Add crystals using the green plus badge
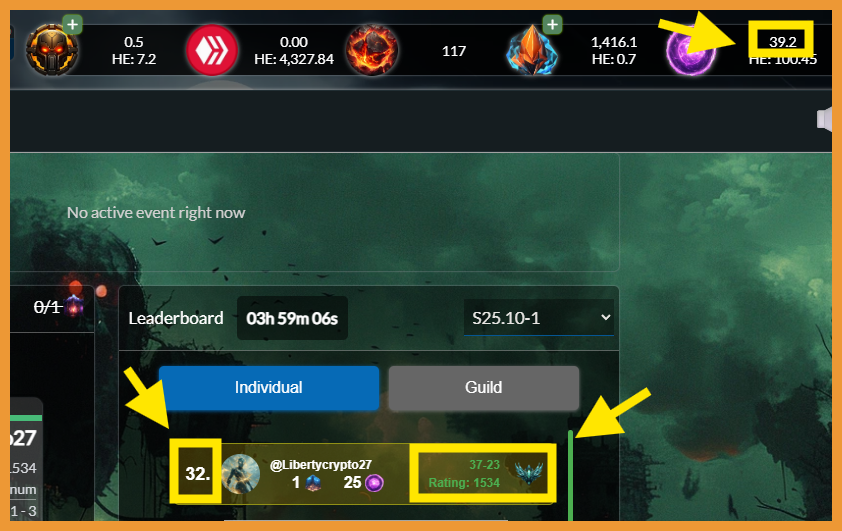The width and height of the screenshot is (842, 531). point(552,25)
